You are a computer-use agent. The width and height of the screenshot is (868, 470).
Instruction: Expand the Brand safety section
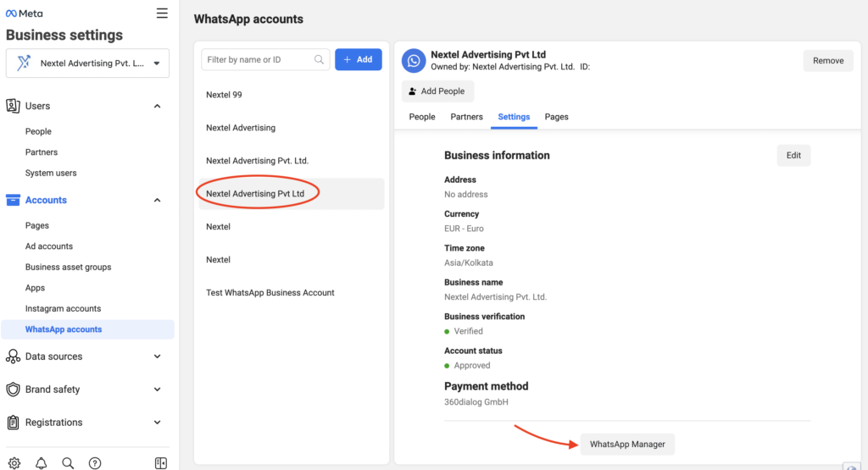157,390
